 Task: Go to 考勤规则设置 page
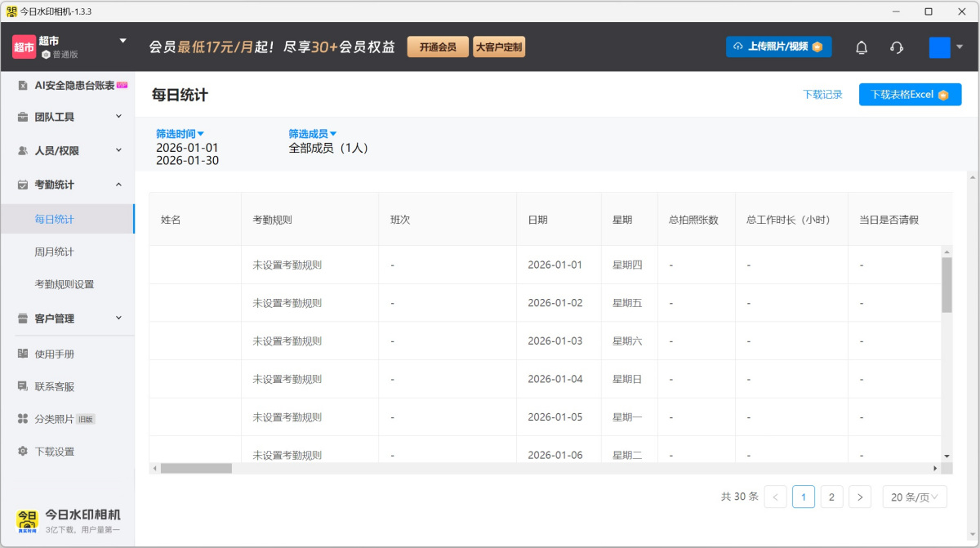pyautogui.click(x=64, y=284)
